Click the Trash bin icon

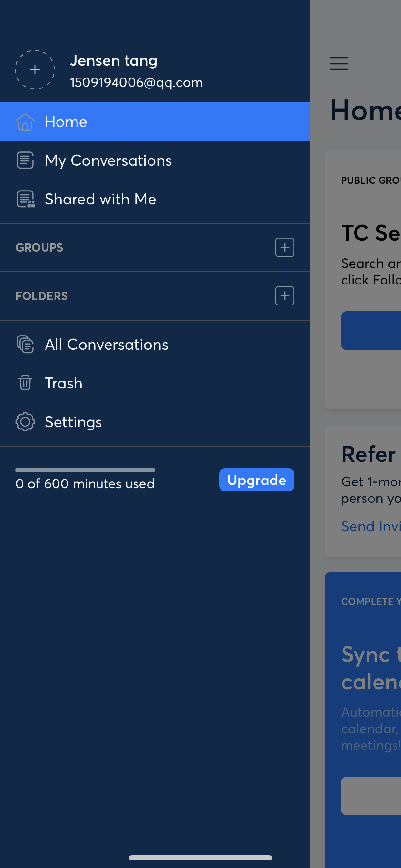coord(25,383)
